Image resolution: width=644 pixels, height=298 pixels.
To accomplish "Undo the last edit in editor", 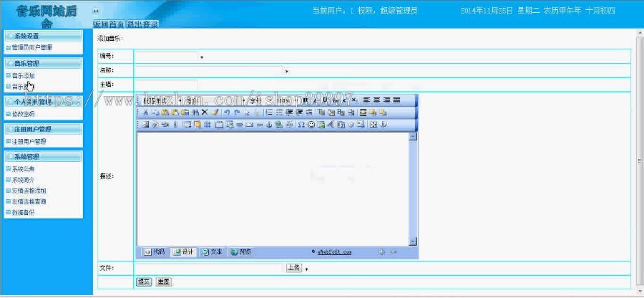I will (227, 112).
